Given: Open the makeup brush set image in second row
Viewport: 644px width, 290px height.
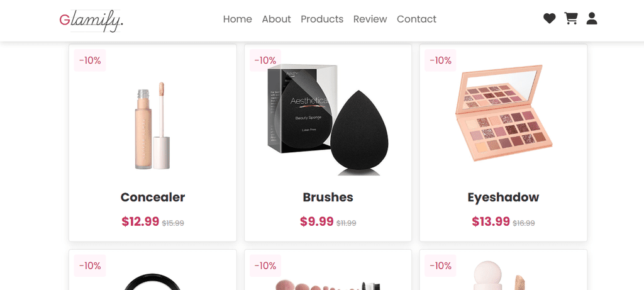Looking at the screenshot, I should [328, 284].
